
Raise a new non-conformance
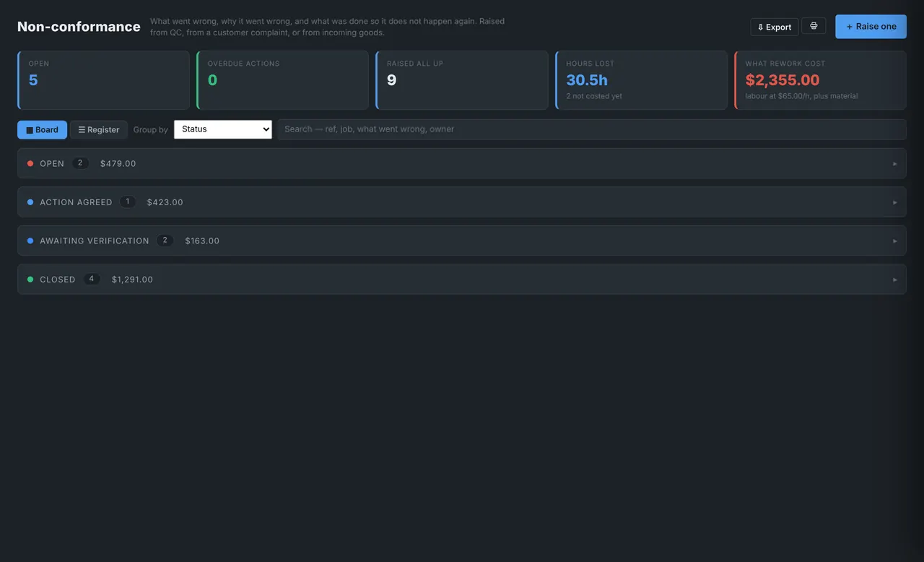[871, 26]
